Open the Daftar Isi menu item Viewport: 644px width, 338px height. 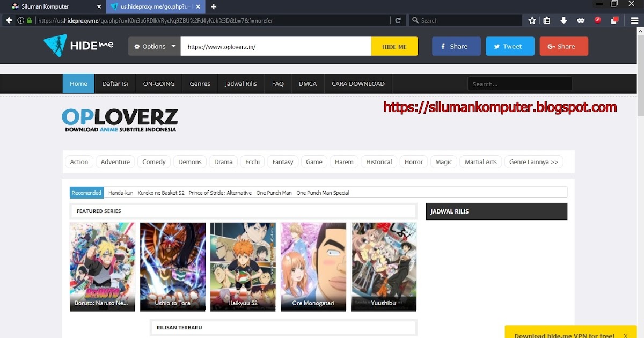click(x=115, y=84)
